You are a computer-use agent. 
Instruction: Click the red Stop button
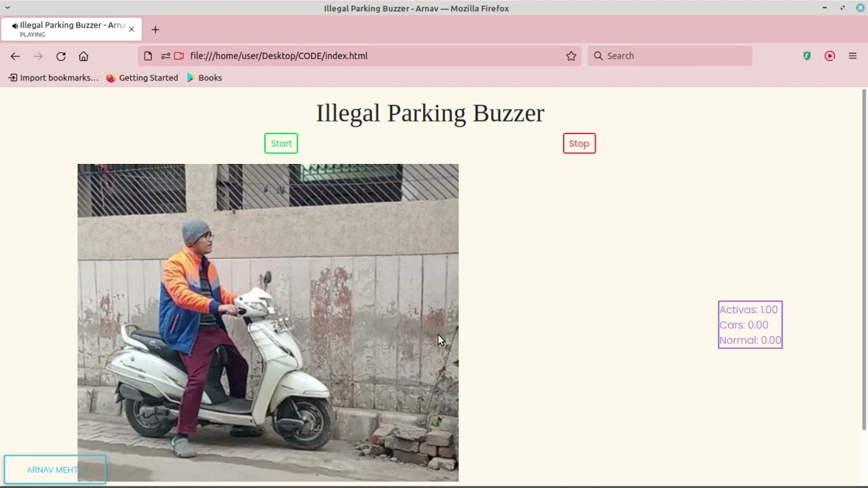pyautogui.click(x=579, y=144)
